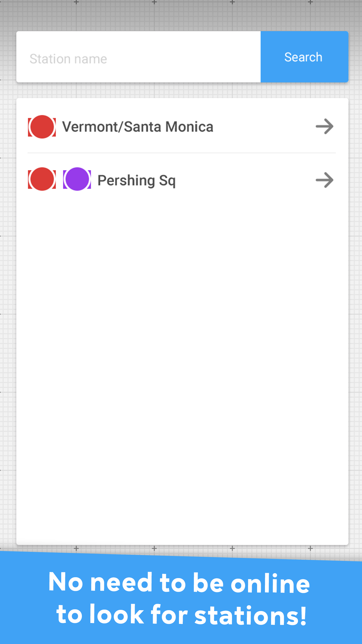Click Search to look up stations
Screen dimensions: 362x644
coord(303,57)
